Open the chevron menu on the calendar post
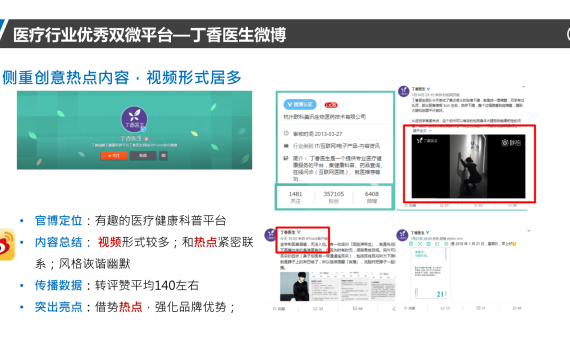Viewport: 570px width, 360px height. click(x=529, y=231)
